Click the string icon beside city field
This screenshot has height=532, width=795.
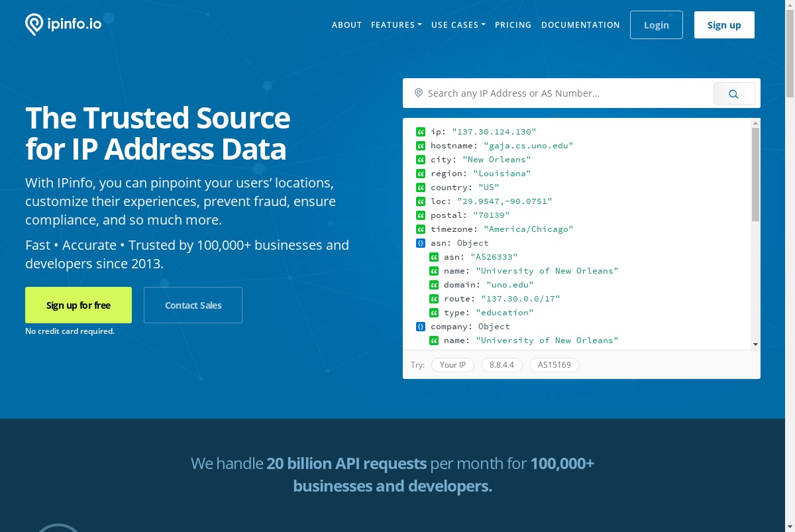[x=421, y=160]
